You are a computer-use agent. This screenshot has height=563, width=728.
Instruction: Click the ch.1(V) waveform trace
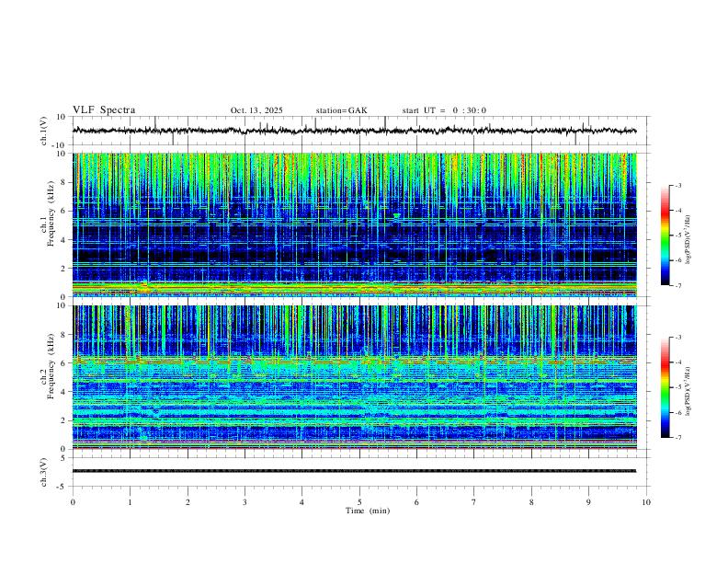click(354, 131)
